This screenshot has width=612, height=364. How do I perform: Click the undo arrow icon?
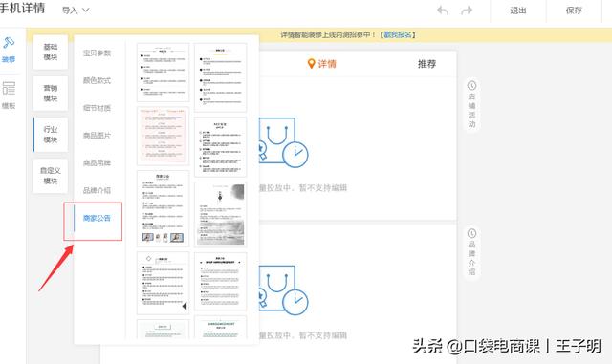tap(443, 11)
